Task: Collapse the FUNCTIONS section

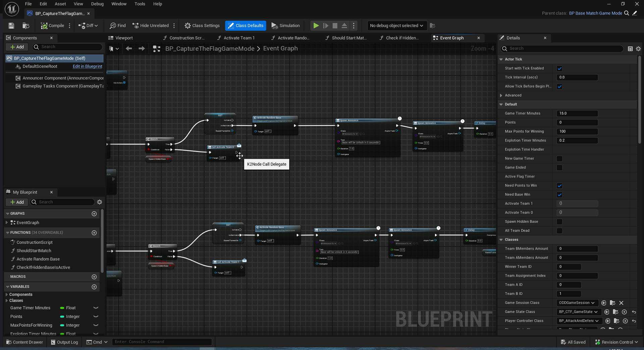Action: 7,232
